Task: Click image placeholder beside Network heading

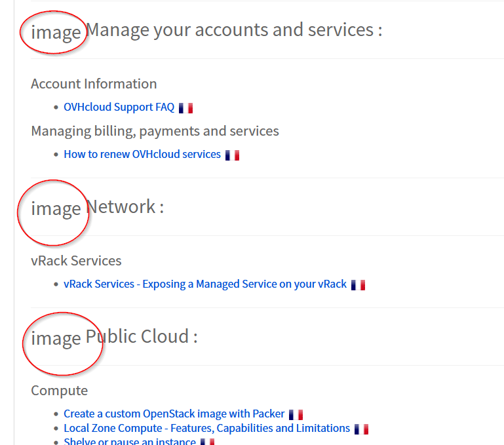Action: (56, 209)
